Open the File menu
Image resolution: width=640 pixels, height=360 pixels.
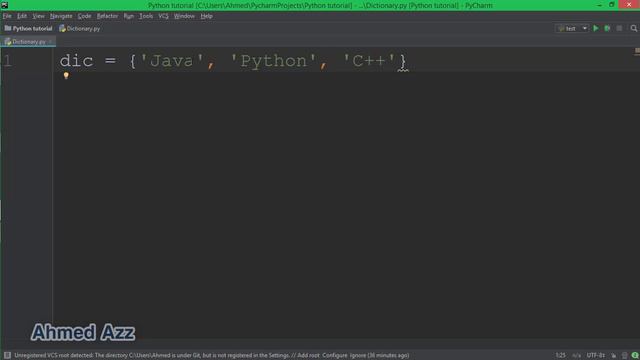(7, 16)
